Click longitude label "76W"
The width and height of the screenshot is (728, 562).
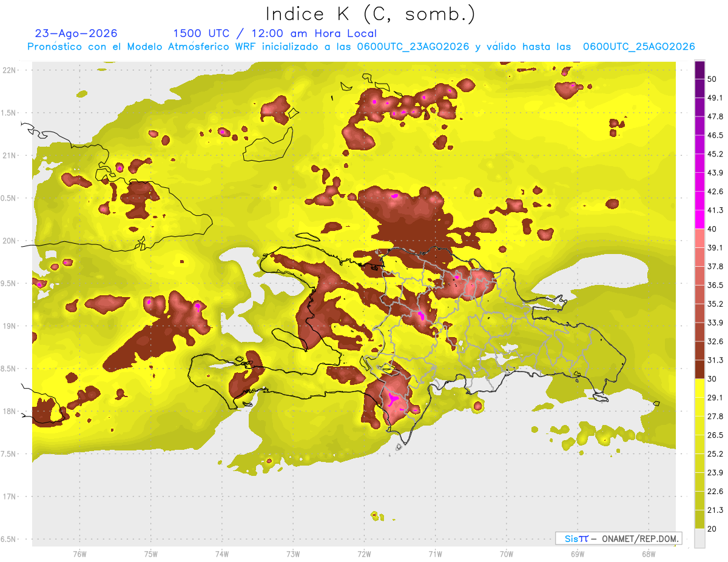tap(79, 554)
